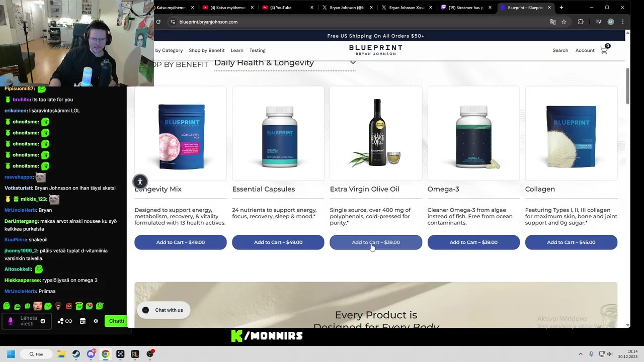Open the Testing menu item
The image size is (644, 362).
coord(258,50)
